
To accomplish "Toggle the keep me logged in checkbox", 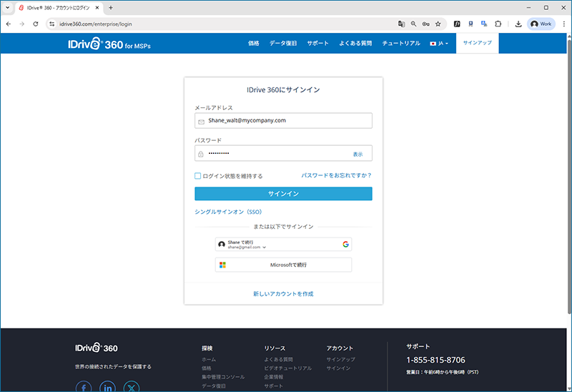I will [198, 176].
